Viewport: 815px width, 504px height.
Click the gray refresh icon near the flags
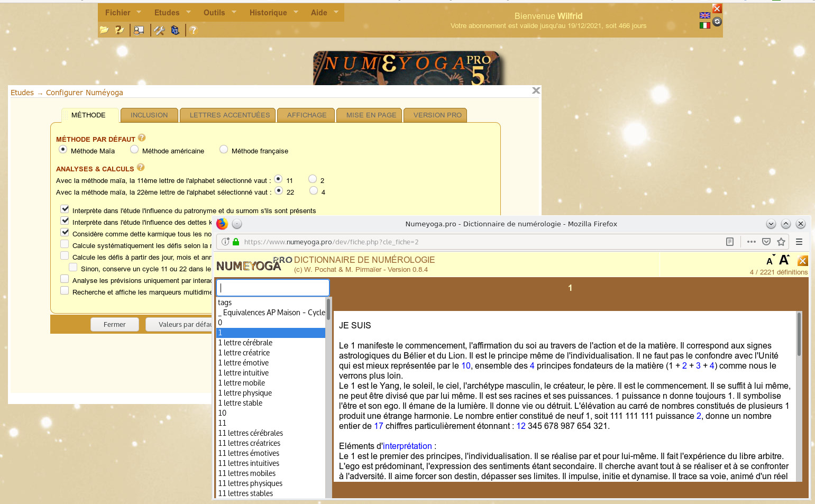(x=717, y=22)
